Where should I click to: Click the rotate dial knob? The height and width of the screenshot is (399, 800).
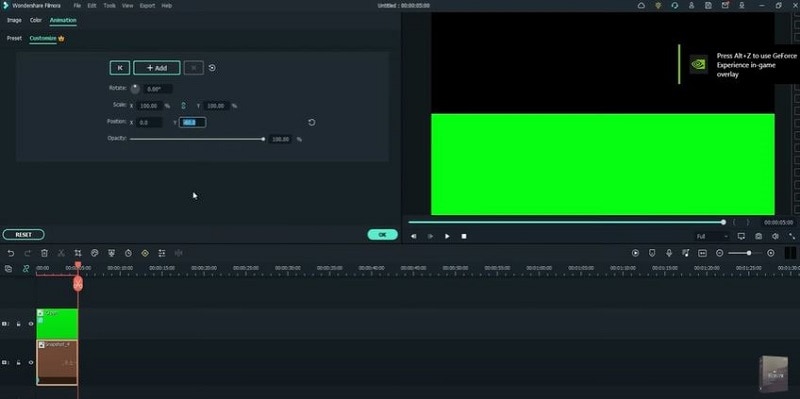[x=135, y=89]
